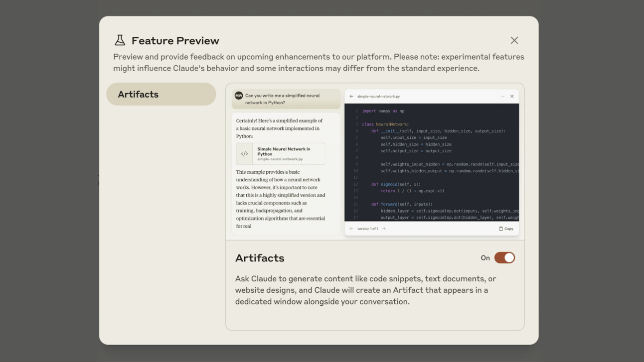Click the "def sigmoid(self, x):" code line
This screenshot has height=362, width=644.
(396, 184)
